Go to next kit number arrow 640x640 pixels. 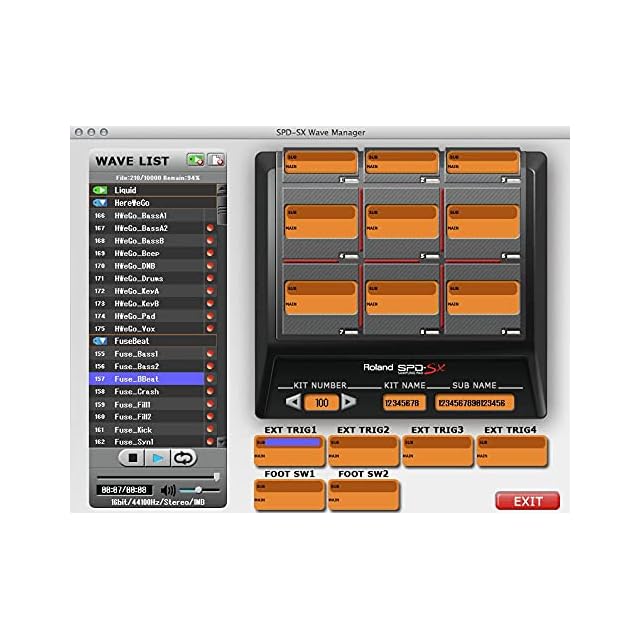tap(348, 402)
